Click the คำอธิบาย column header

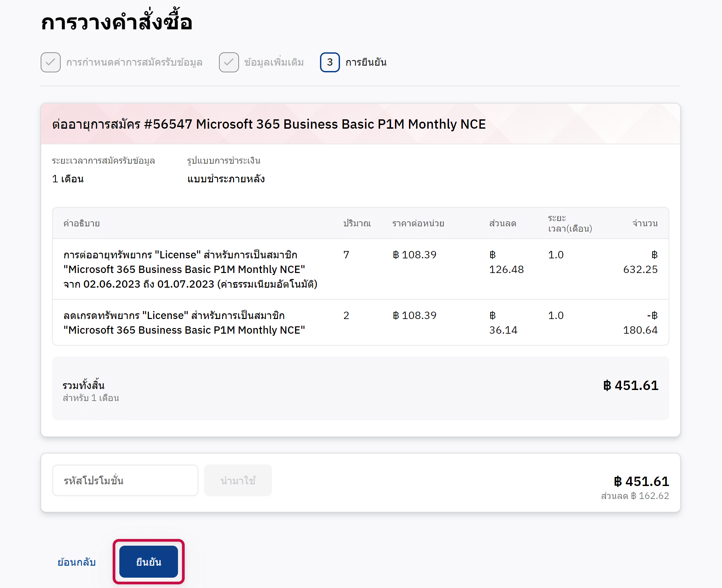pyautogui.click(x=81, y=223)
